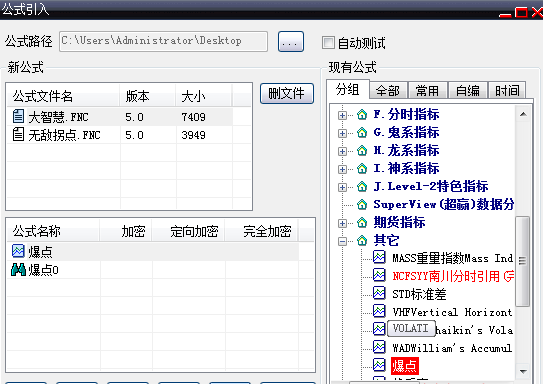Click the house icon of F.分时指标
This screenshot has height=384, width=543.
(x=362, y=114)
